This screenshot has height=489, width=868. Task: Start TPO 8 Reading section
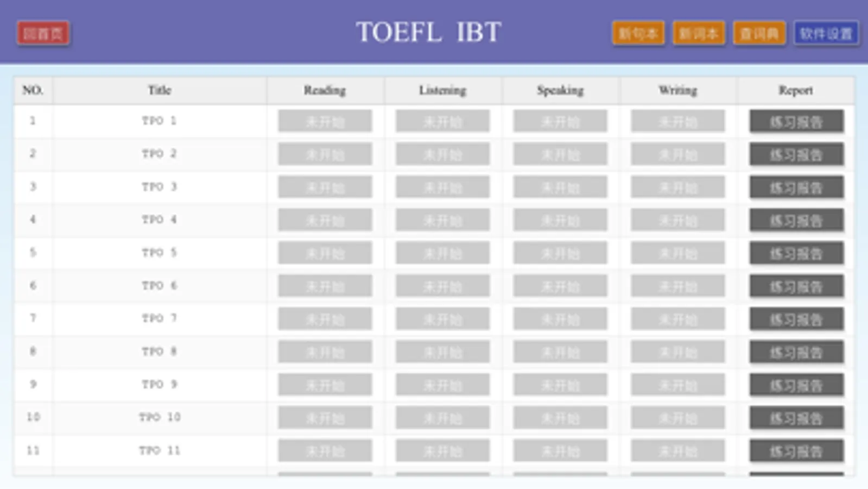click(325, 352)
